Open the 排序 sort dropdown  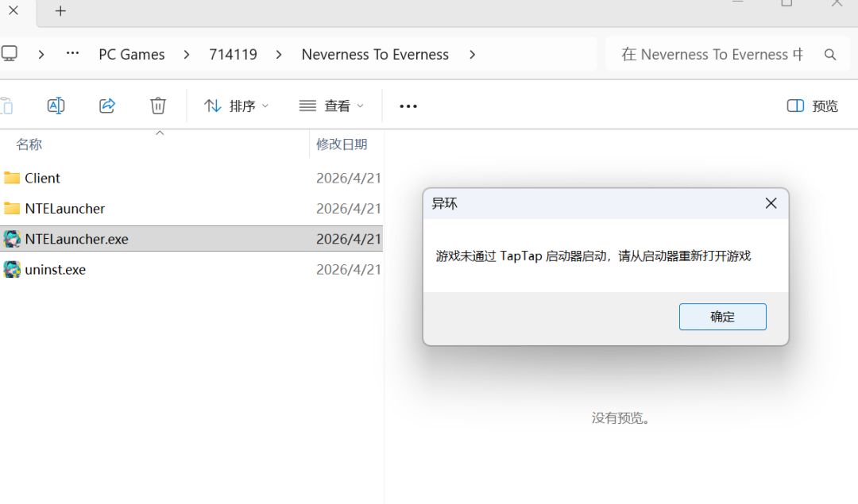coord(236,106)
